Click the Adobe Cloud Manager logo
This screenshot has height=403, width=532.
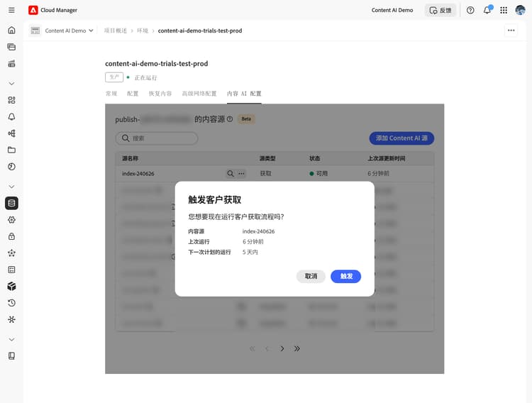[x=33, y=10]
